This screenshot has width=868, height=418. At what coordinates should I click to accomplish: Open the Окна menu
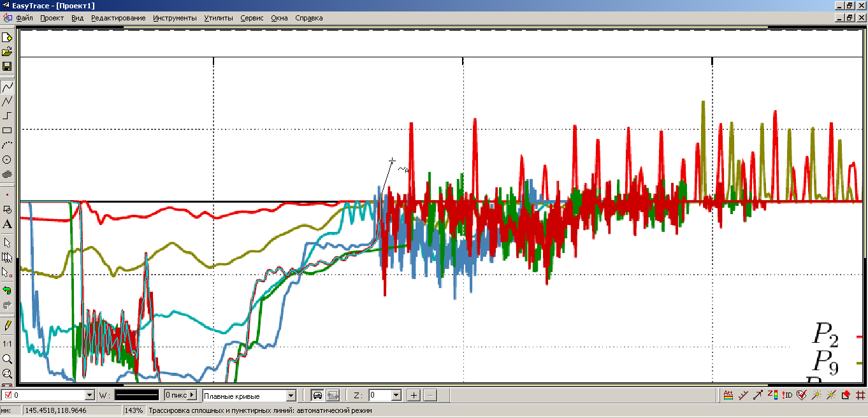(279, 18)
